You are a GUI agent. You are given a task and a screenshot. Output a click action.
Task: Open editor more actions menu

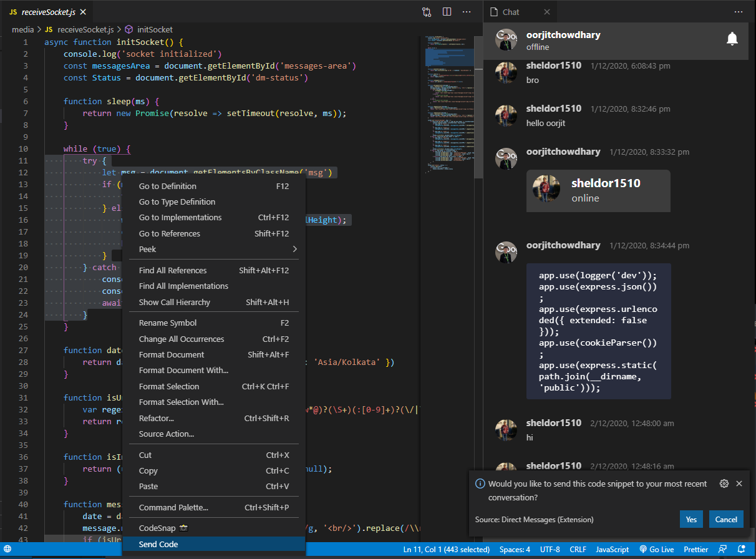click(x=467, y=12)
